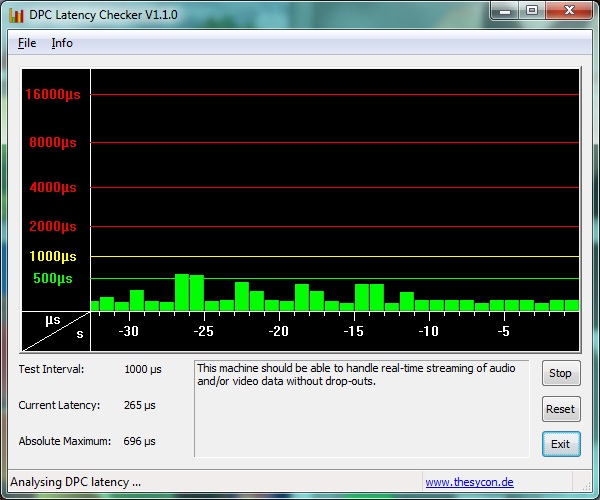This screenshot has height=500, width=600.
Task: Click the green 500µs threshold label
Action: click(x=53, y=278)
